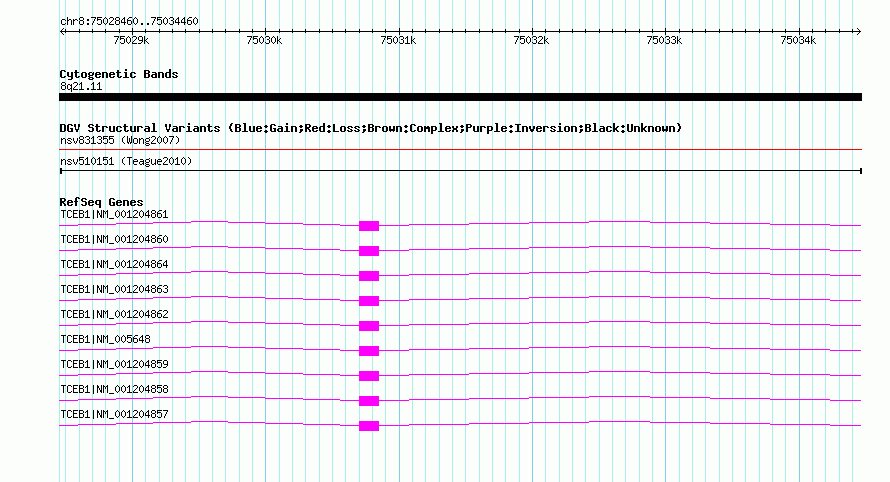Click the 75030k ruler tick label
Image resolution: width=890 pixels, height=482 pixels.
(x=264, y=40)
